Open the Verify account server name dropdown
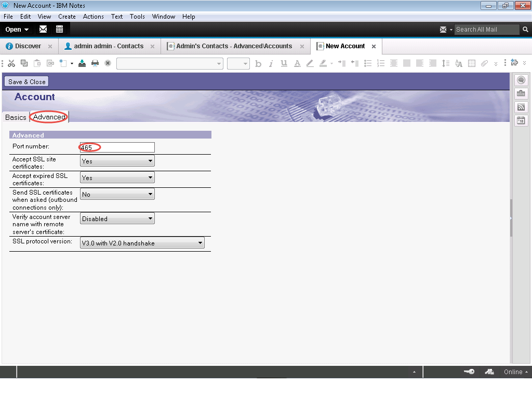 point(117,219)
